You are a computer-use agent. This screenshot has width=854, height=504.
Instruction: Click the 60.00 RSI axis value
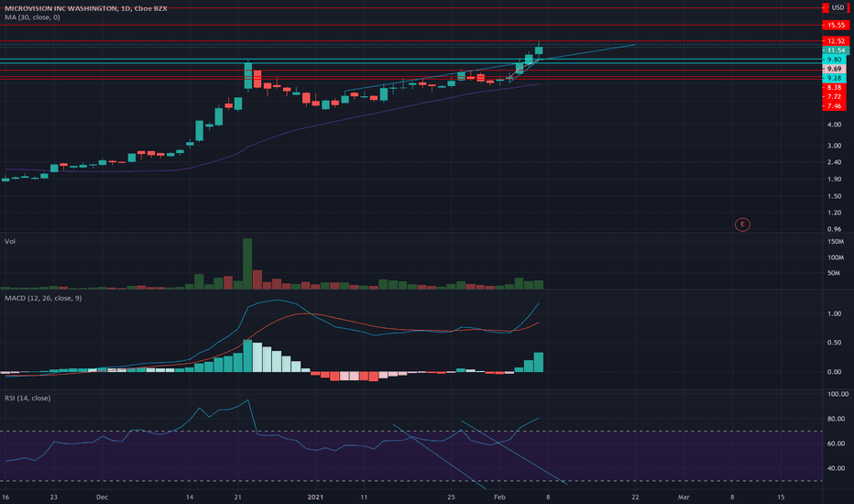click(x=836, y=444)
